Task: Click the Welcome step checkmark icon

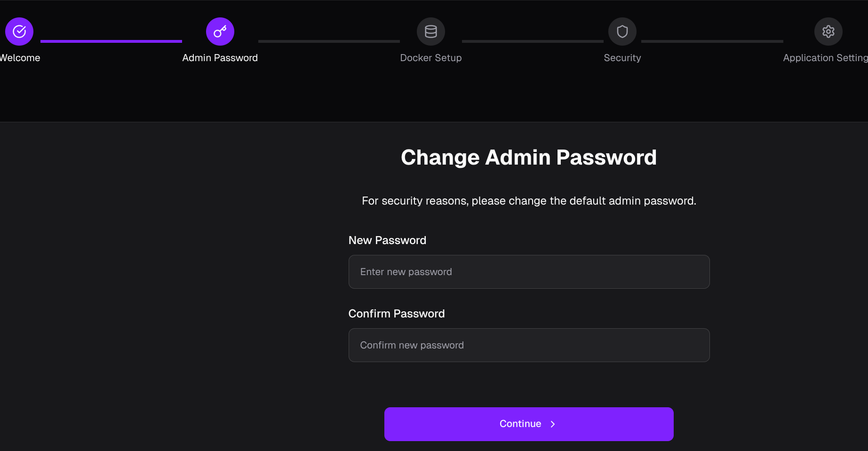Action: coord(19,32)
